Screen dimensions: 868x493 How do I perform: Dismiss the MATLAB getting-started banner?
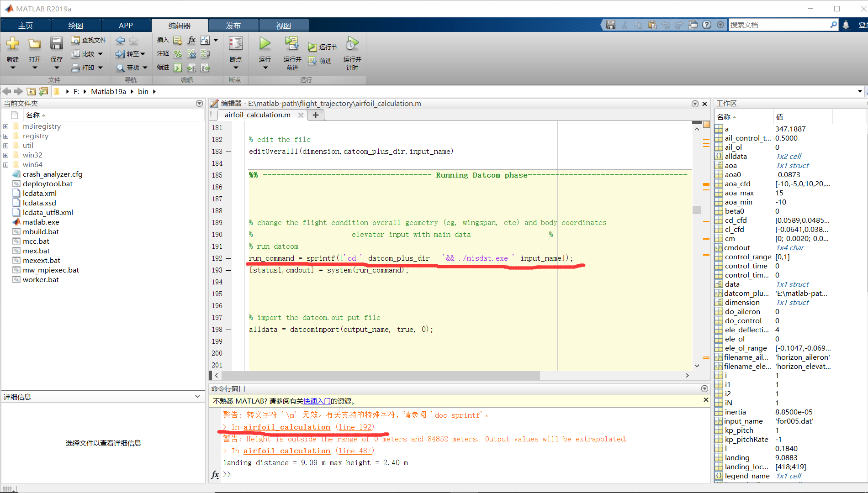(x=706, y=400)
